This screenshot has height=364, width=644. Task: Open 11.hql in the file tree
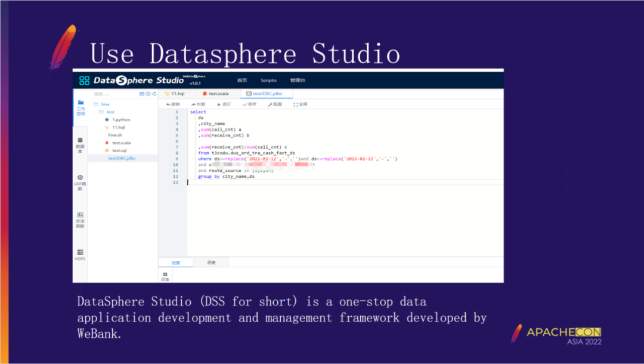click(x=115, y=127)
